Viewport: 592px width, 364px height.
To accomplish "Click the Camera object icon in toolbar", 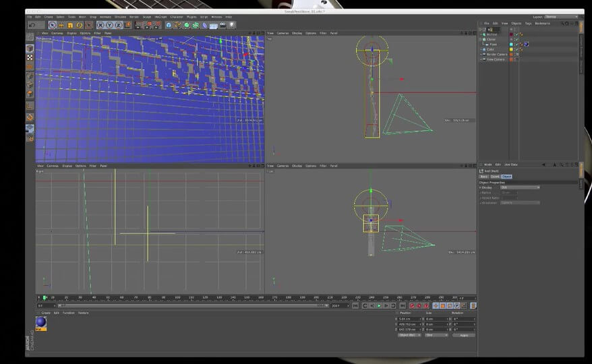I will (223, 26).
